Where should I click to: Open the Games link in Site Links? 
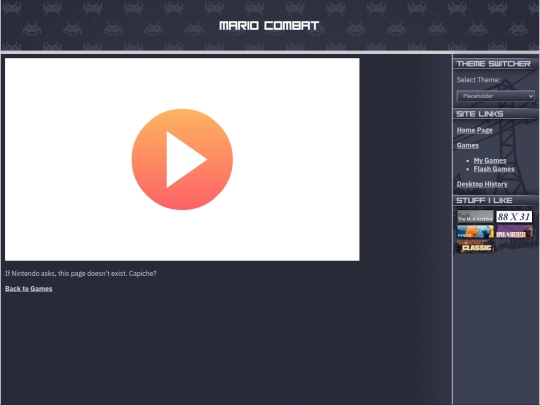(467, 145)
